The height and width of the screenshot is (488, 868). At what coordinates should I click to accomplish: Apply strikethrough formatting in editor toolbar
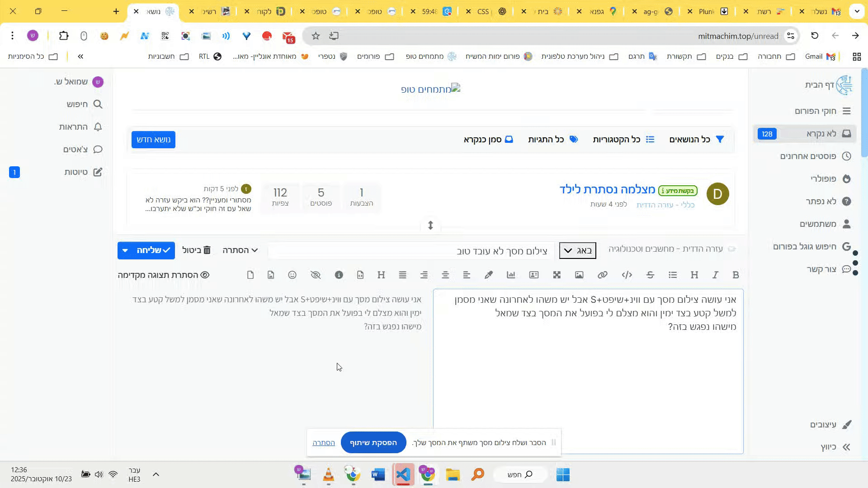pos(650,275)
